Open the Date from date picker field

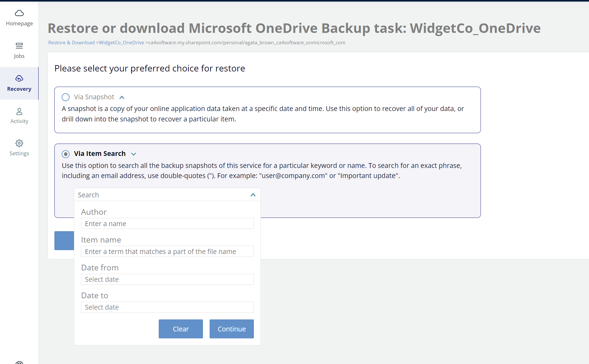tap(167, 279)
